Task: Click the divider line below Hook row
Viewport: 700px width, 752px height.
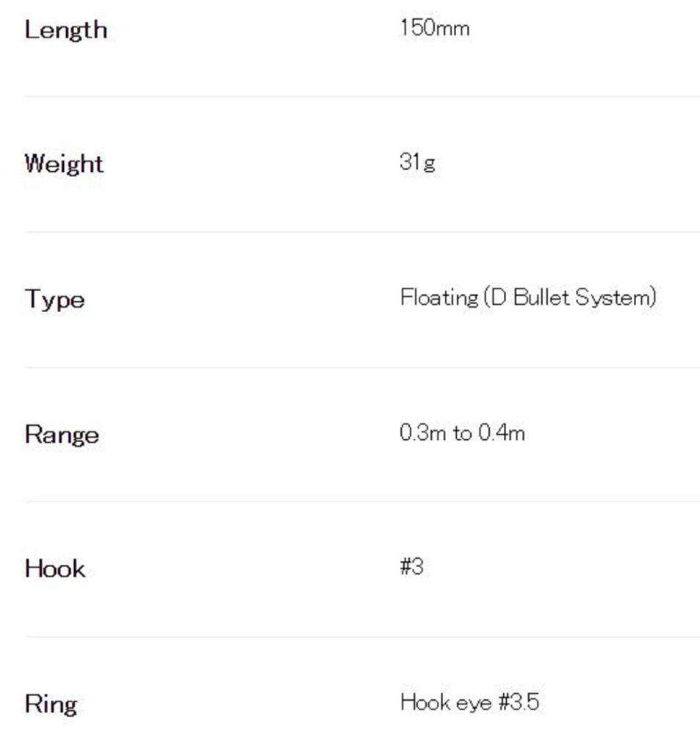Action: pyautogui.click(x=361, y=637)
